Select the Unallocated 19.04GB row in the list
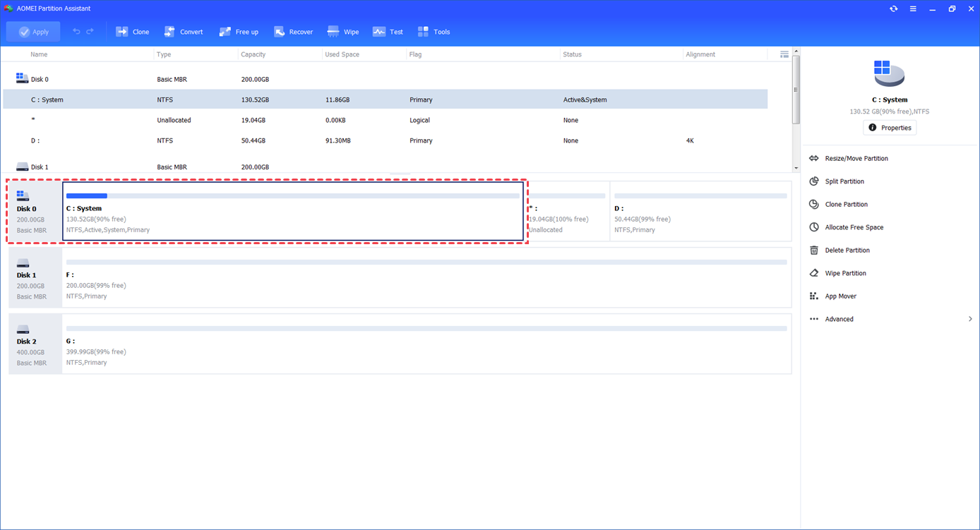This screenshot has width=980, height=530. click(386, 120)
